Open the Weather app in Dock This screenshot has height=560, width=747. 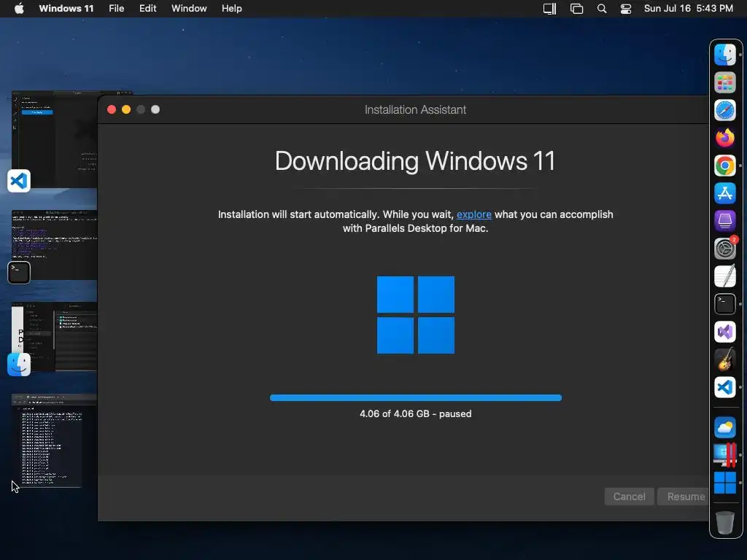724,427
